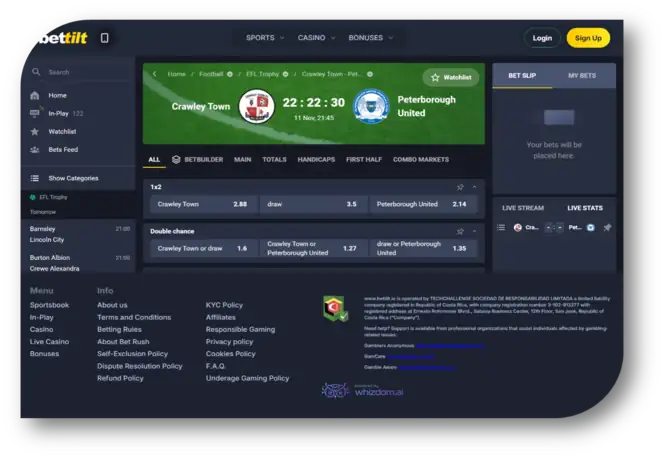Pin the live stats widget
The width and height of the screenshot is (665, 458).
click(x=607, y=228)
